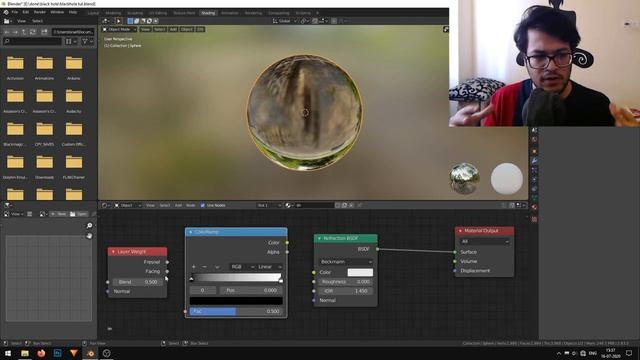Viewport: 640px width, 360px height.
Task: Open the Help menu
Action: click(73, 12)
